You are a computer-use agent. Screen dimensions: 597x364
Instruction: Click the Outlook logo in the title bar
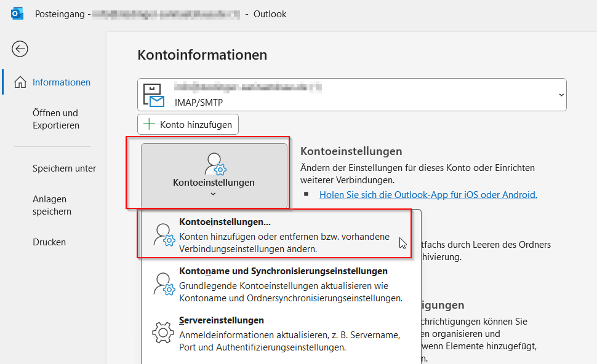click(x=17, y=14)
